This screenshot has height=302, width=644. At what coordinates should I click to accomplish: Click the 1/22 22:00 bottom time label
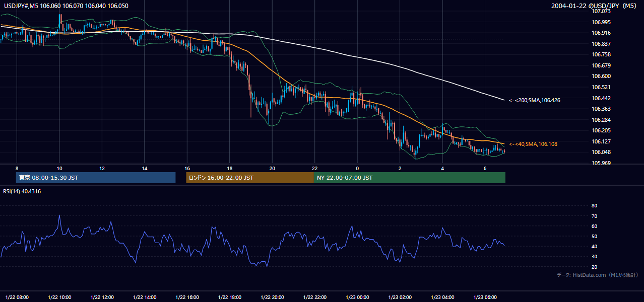[314, 297]
